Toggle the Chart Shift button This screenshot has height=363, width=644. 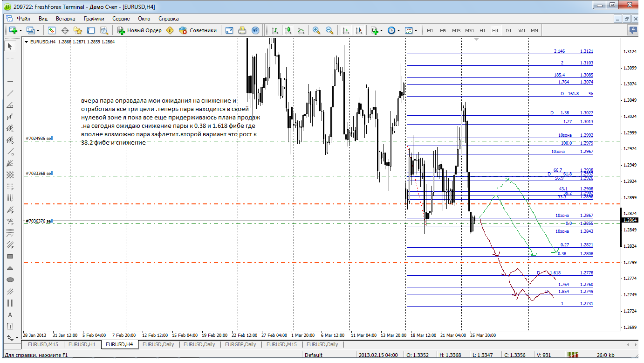coord(358,30)
